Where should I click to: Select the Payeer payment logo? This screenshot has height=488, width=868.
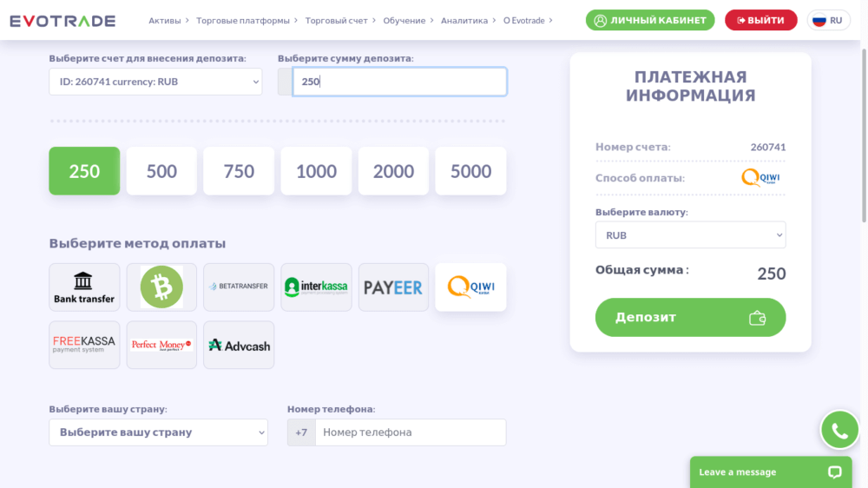pos(393,287)
